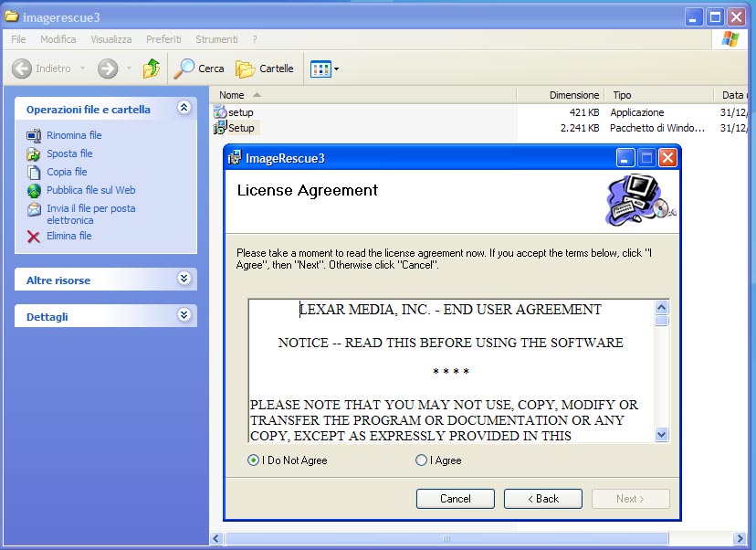Image resolution: width=756 pixels, height=550 pixels.
Task: Expand the Altre risorse panel
Action: pos(184,279)
